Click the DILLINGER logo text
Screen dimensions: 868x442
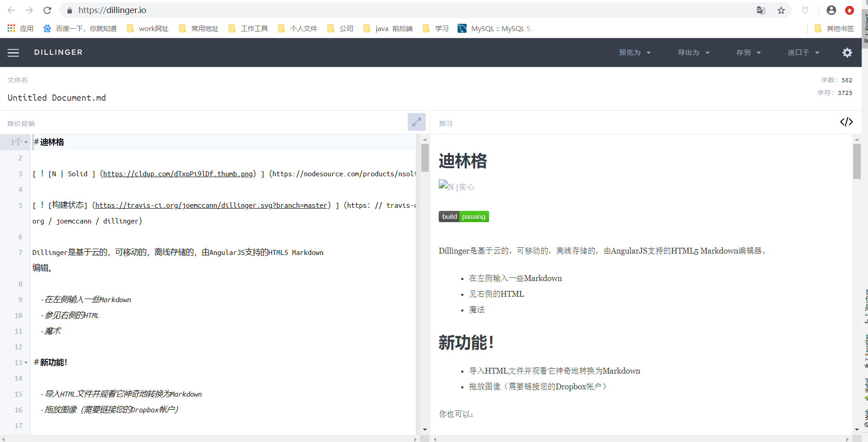[58, 53]
